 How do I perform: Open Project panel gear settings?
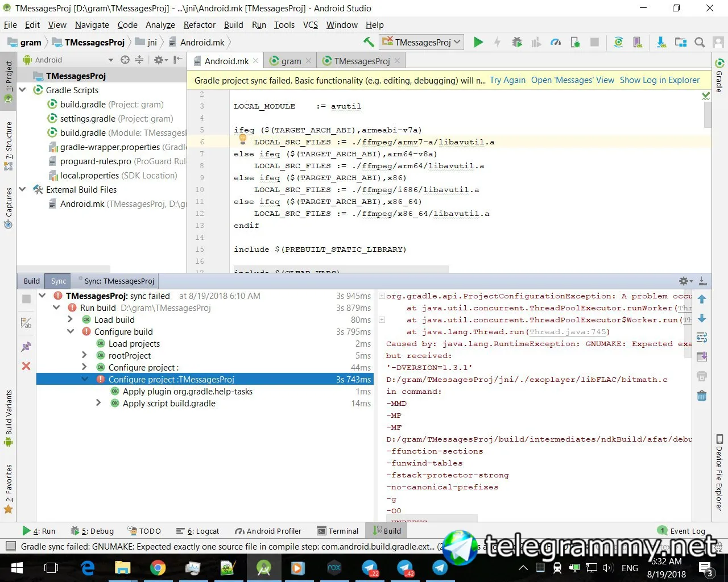pos(159,60)
